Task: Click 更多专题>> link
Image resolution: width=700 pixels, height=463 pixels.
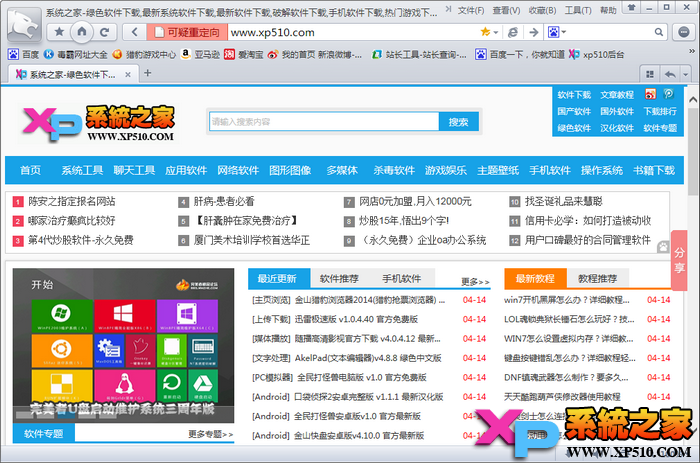Action: 210,434
